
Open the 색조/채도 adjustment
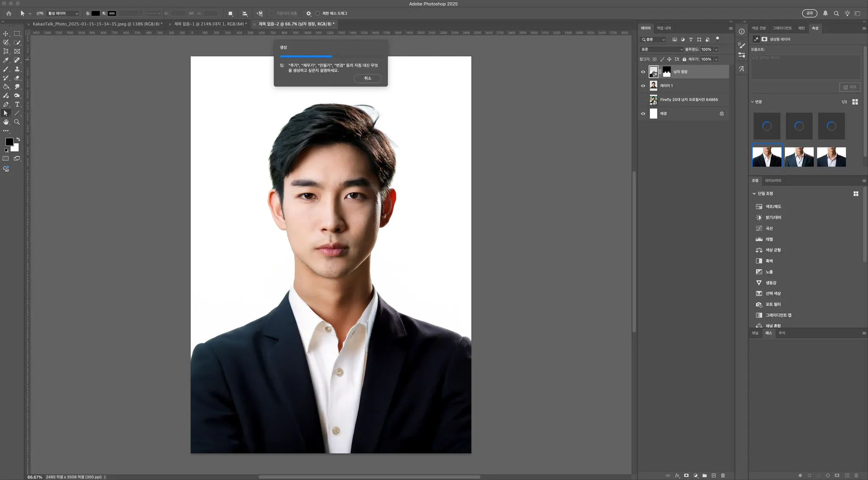tap(773, 207)
